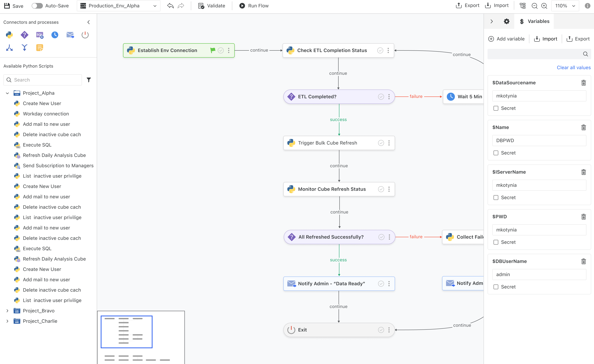Click Run Flow button
594x364 pixels.
pos(254,6)
